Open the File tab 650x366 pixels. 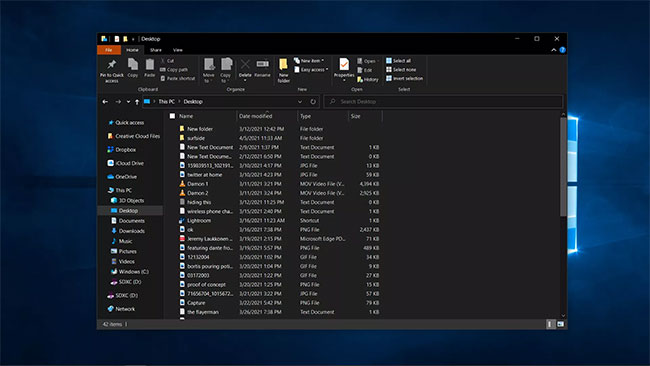tap(109, 50)
